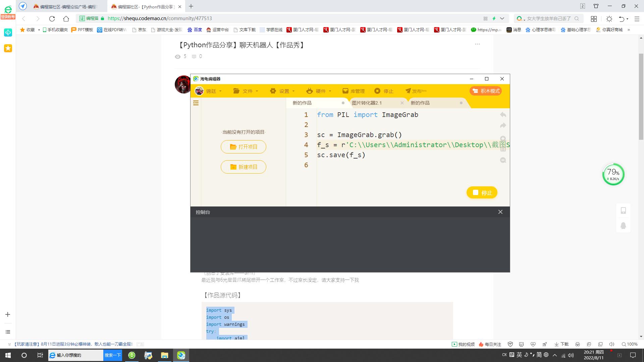This screenshot has width=644, height=362.
Task: Click the browser refresh icon
Action: 52,18
